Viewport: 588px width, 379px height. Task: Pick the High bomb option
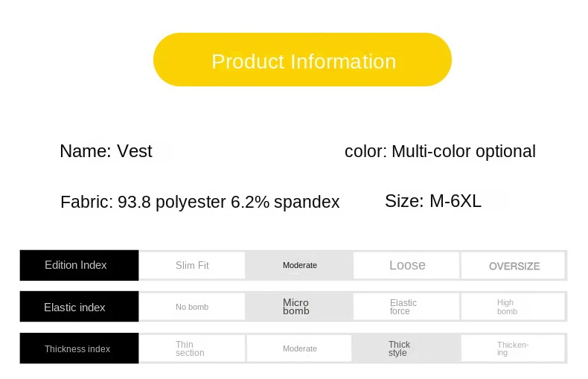click(x=514, y=307)
